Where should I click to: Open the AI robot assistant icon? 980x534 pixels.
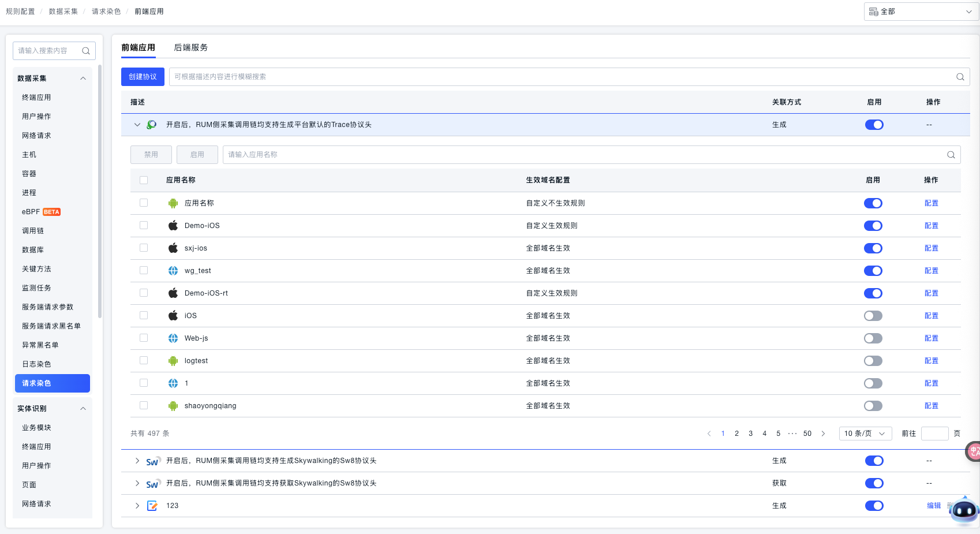coord(964,510)
